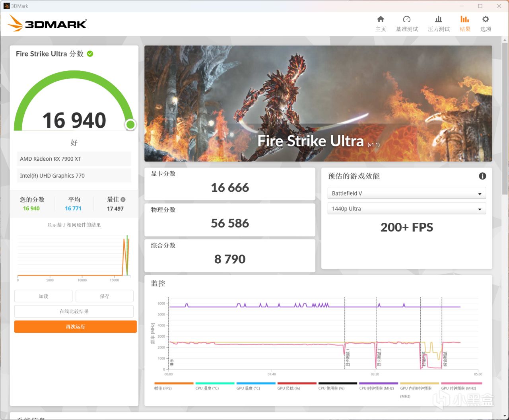Click the 3DMark window title text
Viewport: 509px width, 420px height.
point(19,6)
